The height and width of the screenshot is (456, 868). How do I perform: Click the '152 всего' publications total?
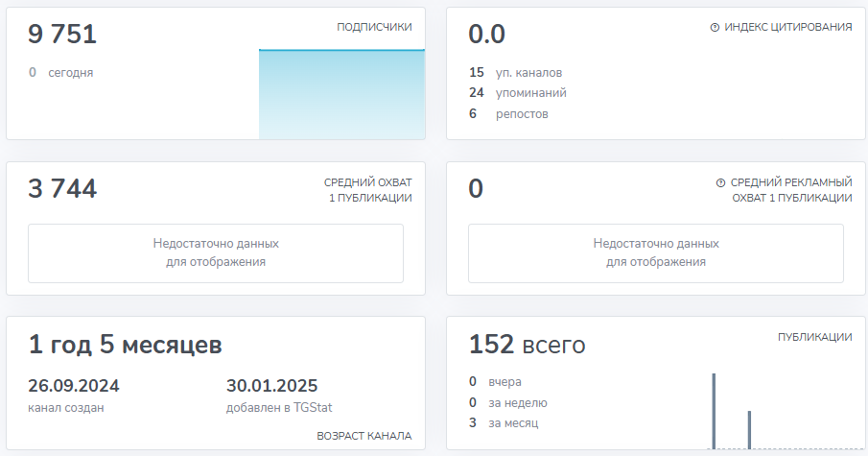pyautogui.click(x=527, y=344)
